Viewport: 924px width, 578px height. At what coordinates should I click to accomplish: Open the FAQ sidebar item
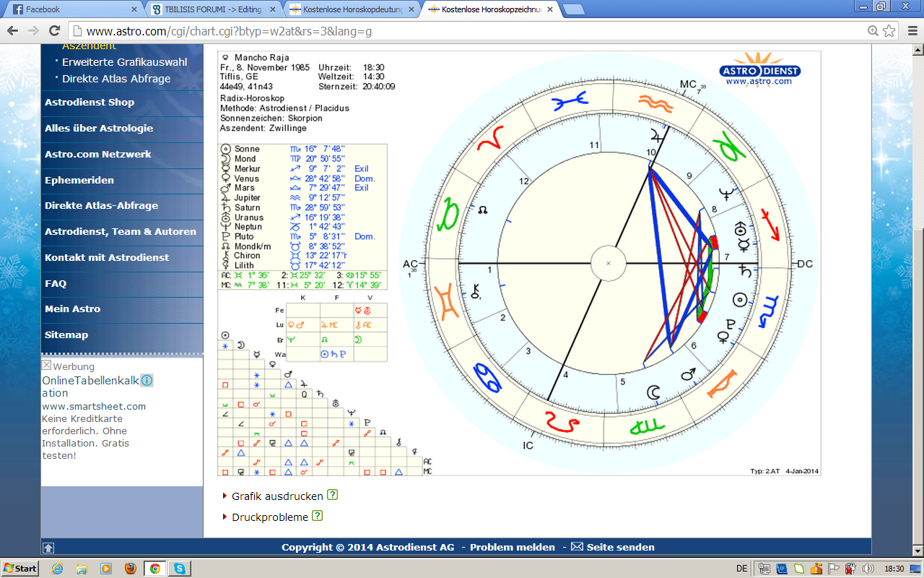point(56,283)
